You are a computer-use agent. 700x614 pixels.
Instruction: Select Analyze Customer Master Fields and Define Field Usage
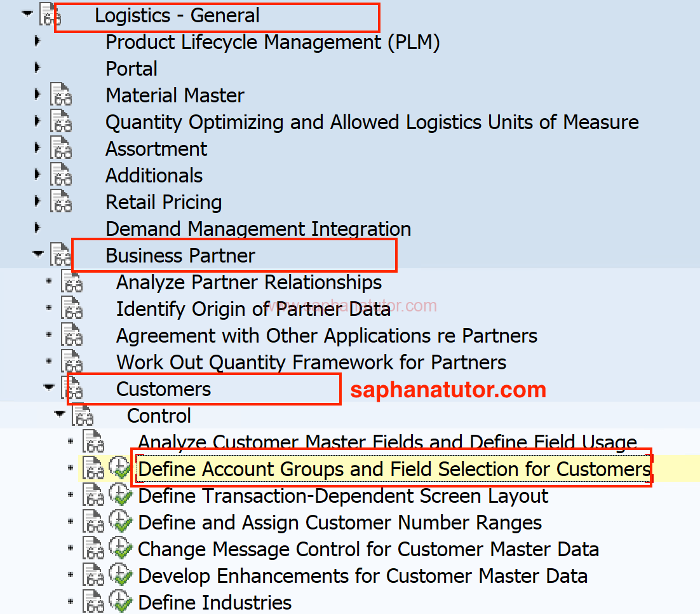point(387,442)
